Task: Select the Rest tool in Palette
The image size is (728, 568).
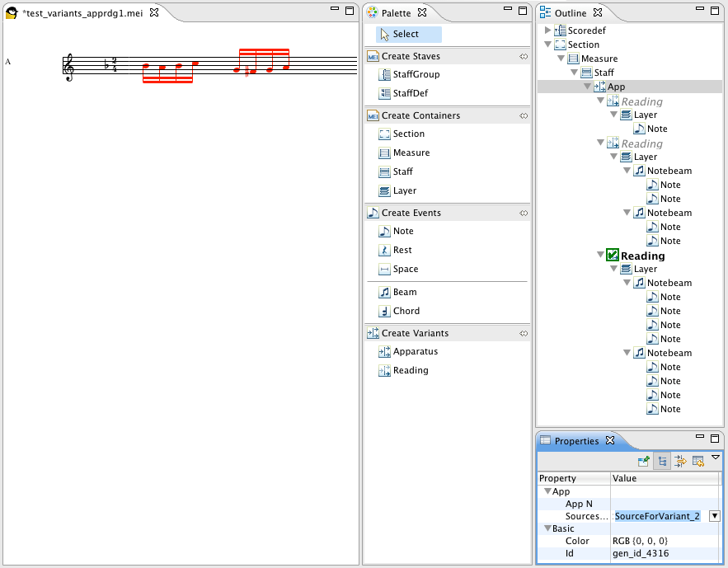Action: click(x=402, y=250)
